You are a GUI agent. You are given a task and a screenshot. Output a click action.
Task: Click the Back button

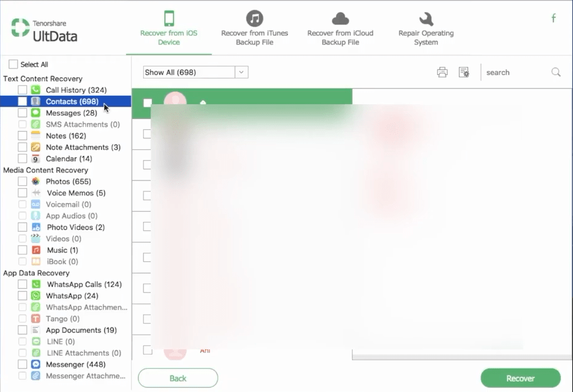coord(178,378)
